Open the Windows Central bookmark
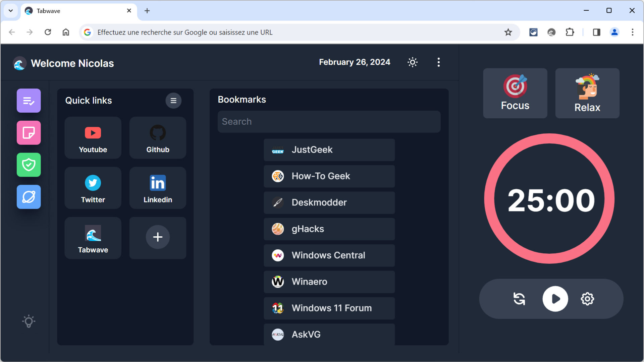The image size is (644, 362). click(x=329, y=255)
